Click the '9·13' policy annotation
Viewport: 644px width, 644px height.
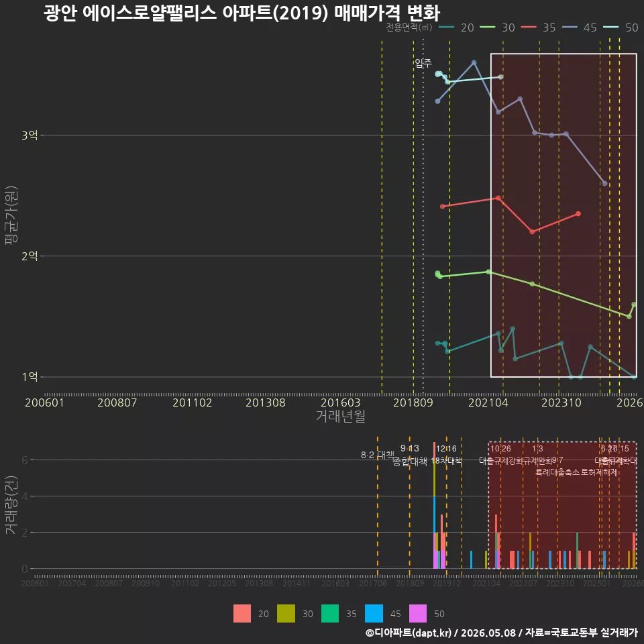click(409, 448)
